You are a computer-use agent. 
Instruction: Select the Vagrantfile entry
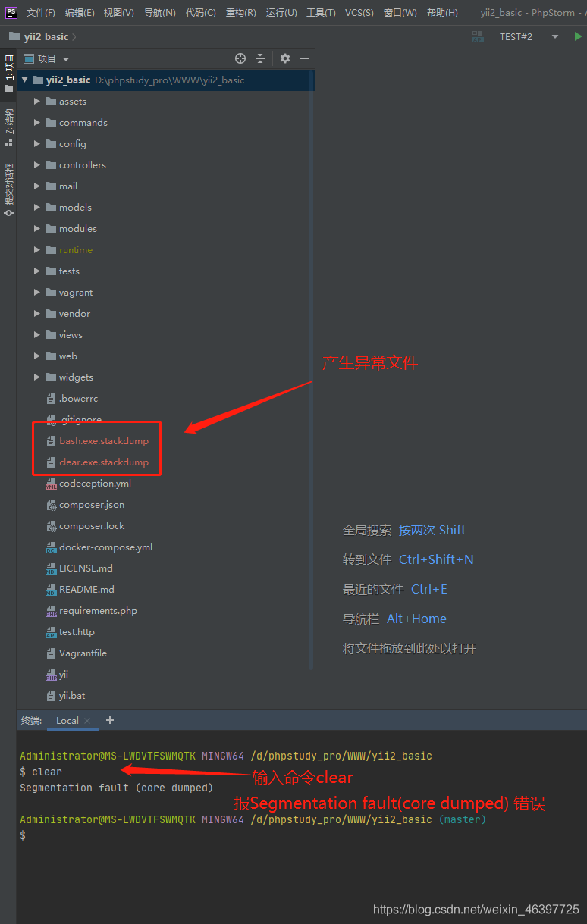(x=83, y=653)
